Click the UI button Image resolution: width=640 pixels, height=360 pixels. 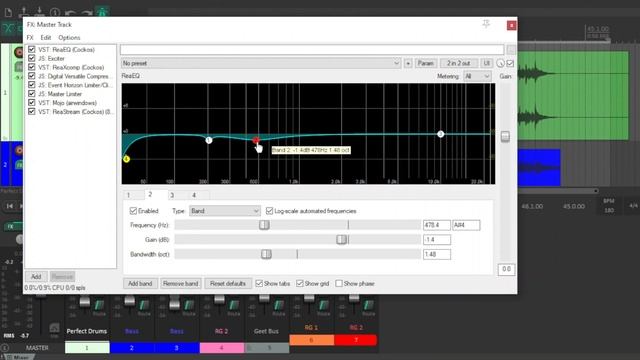pyautogui.click(x=486, y=63)
